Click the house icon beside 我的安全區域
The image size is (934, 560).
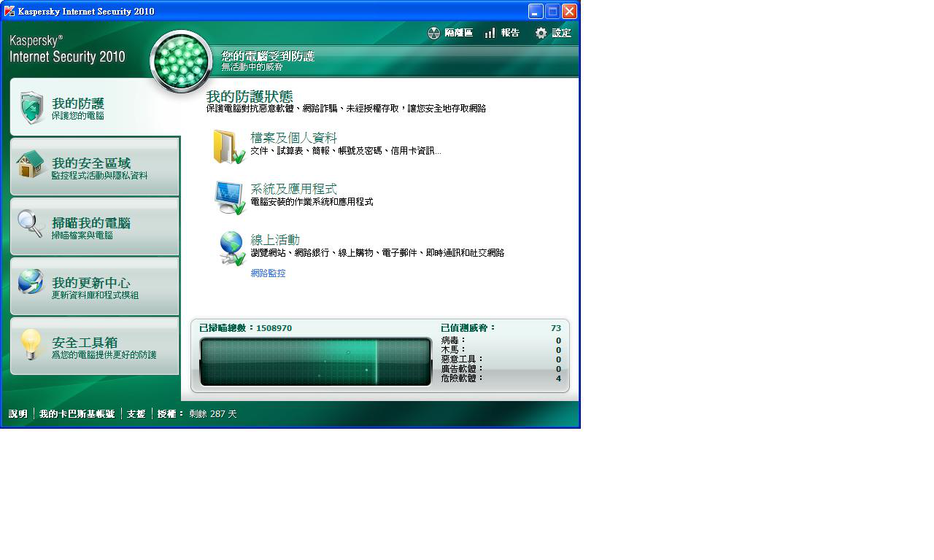click(31, 165)
